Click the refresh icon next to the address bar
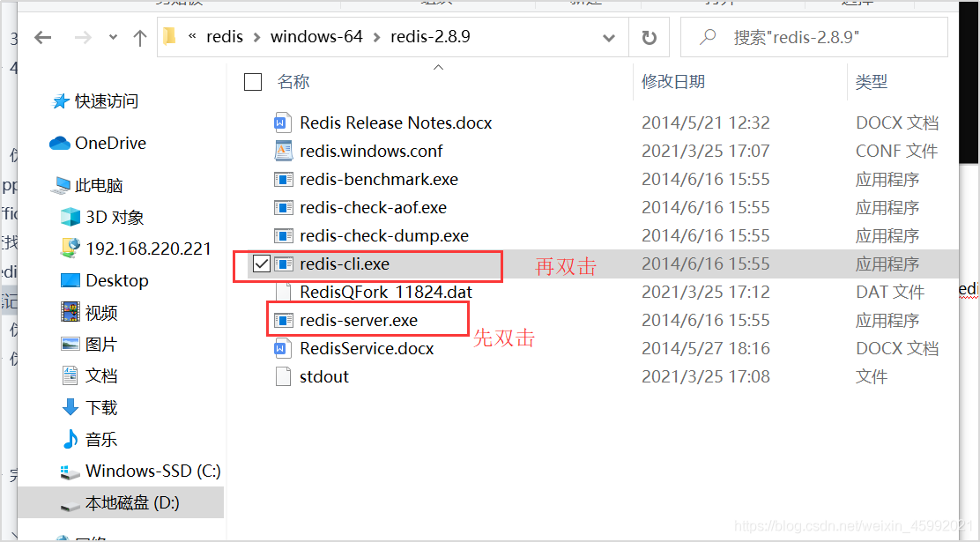Screen dimensions: 980x542 click(650, 36)
